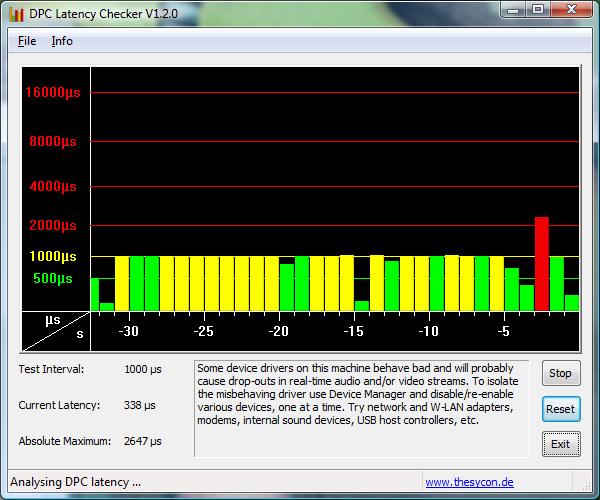Click the 16000µs scale label

pos(53,93)
